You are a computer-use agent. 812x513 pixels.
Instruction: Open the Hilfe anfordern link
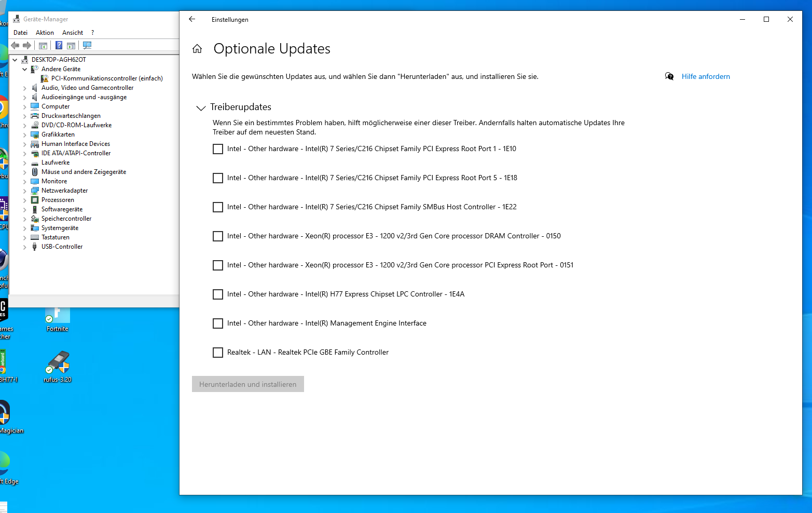point(706,76)
